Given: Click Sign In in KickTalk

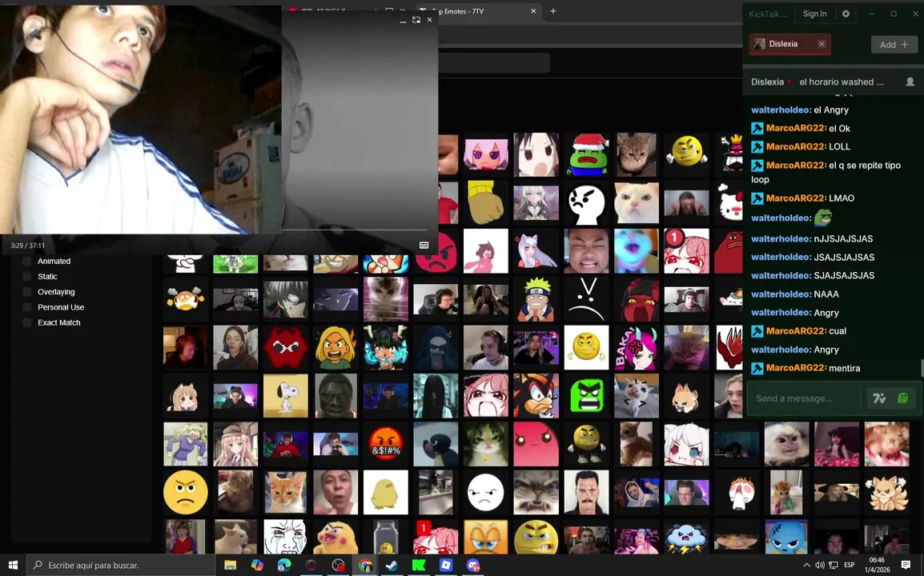Looking at the screenshot, I should coord(814,14).
